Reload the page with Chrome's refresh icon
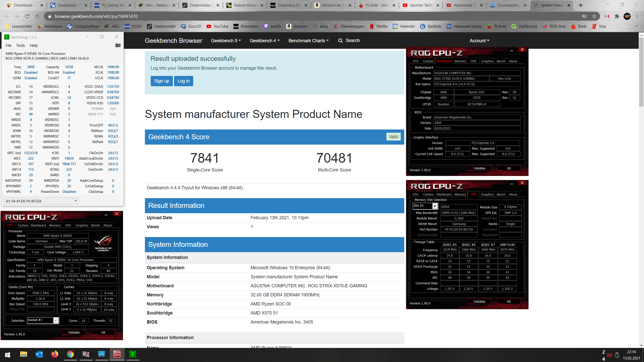This screenshot has height=362, width=644. click(27, 16)
